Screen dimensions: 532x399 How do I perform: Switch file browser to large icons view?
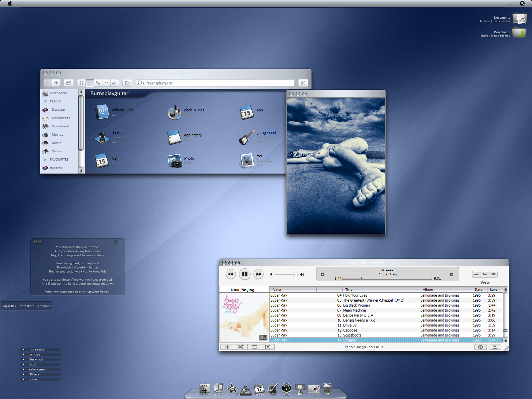(x=81, y=83)
